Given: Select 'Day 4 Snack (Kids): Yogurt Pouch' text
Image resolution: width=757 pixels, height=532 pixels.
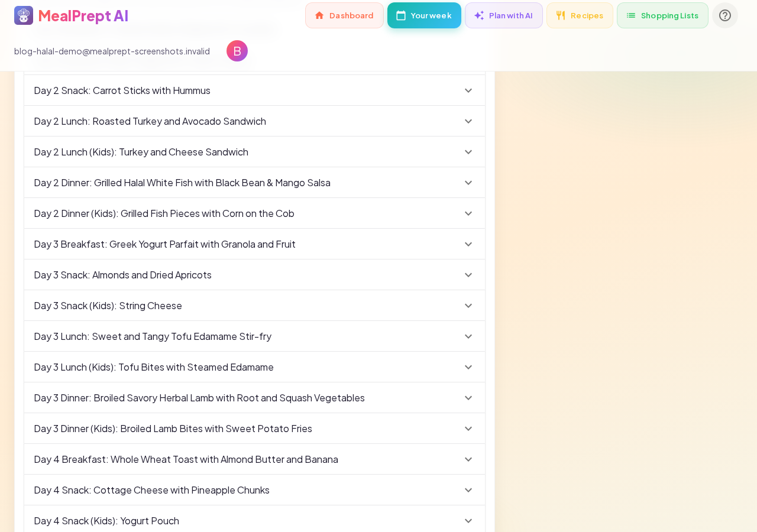Looking at the screenshot, I should (x=106, y=521).
